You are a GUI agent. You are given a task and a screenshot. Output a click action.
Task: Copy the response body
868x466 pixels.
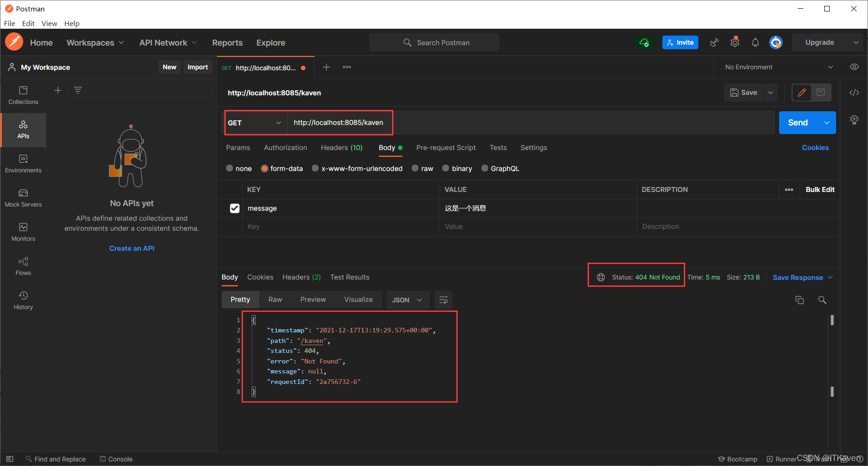(x=800, y=300)
